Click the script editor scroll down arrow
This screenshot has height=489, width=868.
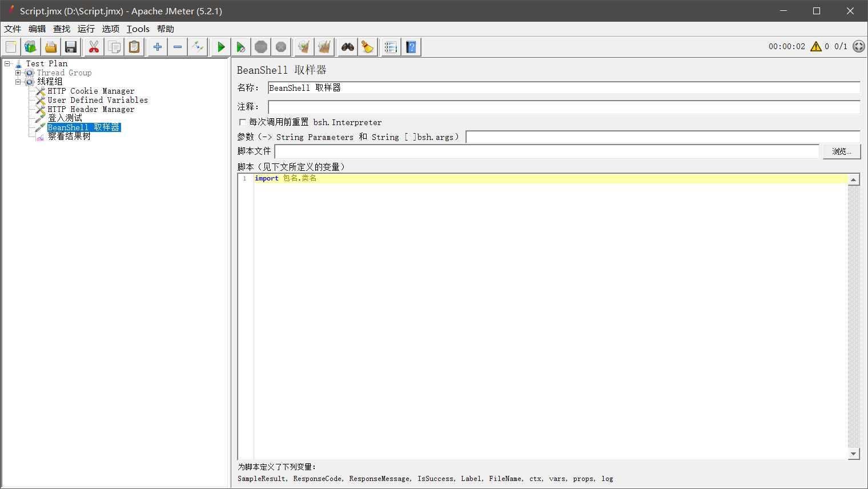click(x=854, y=454)
